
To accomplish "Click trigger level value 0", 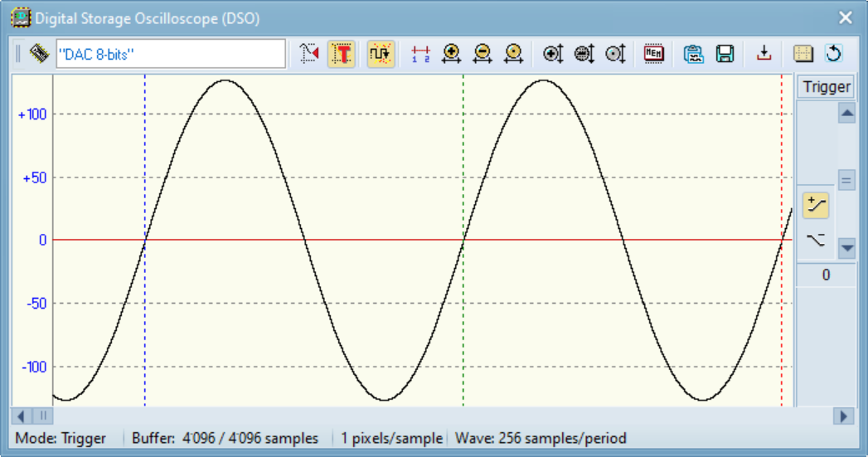I will point(826,275).
